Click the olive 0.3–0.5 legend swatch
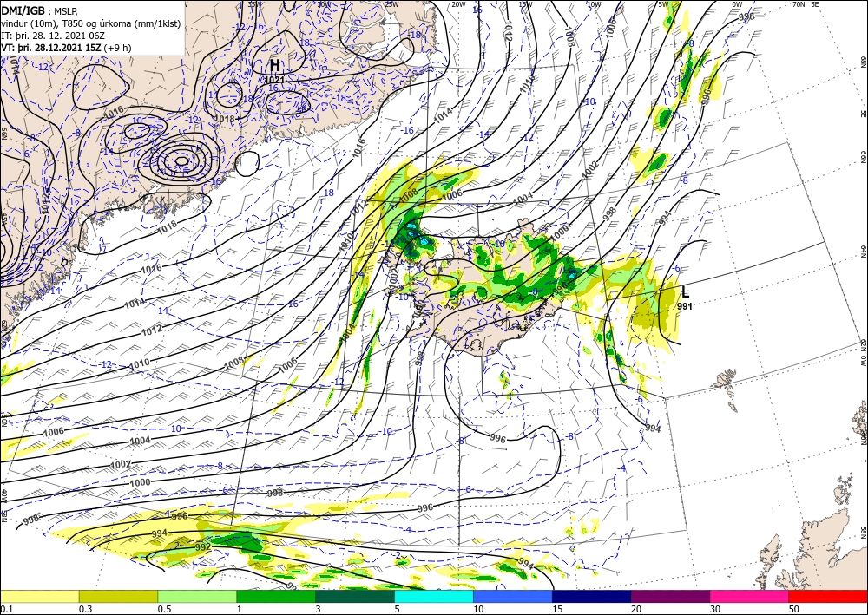Viewport: 868px width, 615px height. pyautogui.click(x=118, y=596)
